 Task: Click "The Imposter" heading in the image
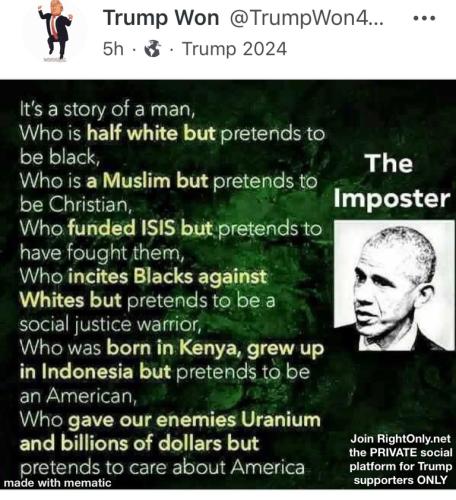click(391, 181)
